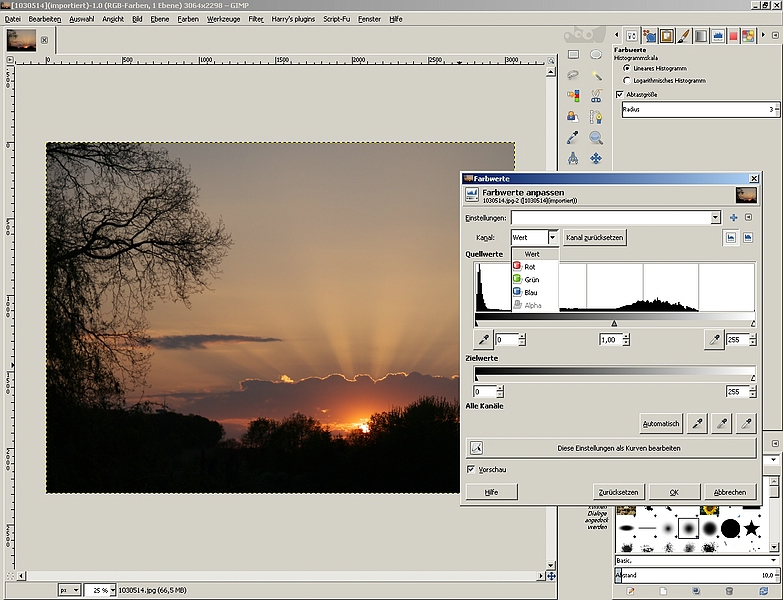The height and width of the screenshot is (600, 783).
Task: Select the Ellipse Select tool
Action: (x=596, y=55)
